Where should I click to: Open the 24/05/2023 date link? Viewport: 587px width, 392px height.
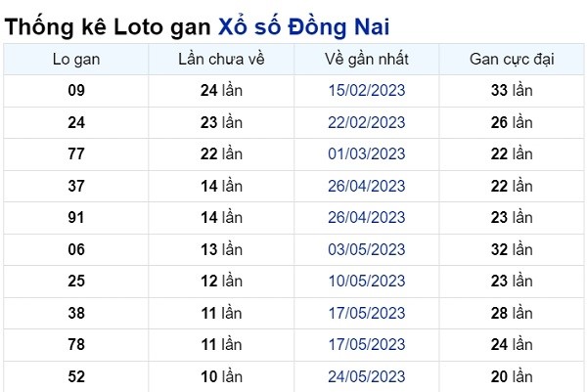[367, 376]
